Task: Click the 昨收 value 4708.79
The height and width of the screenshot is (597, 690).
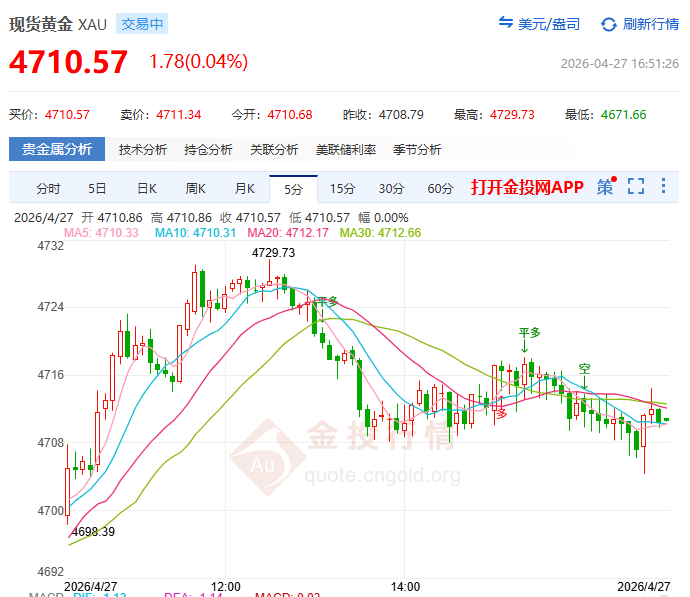Action: [401, 115]
